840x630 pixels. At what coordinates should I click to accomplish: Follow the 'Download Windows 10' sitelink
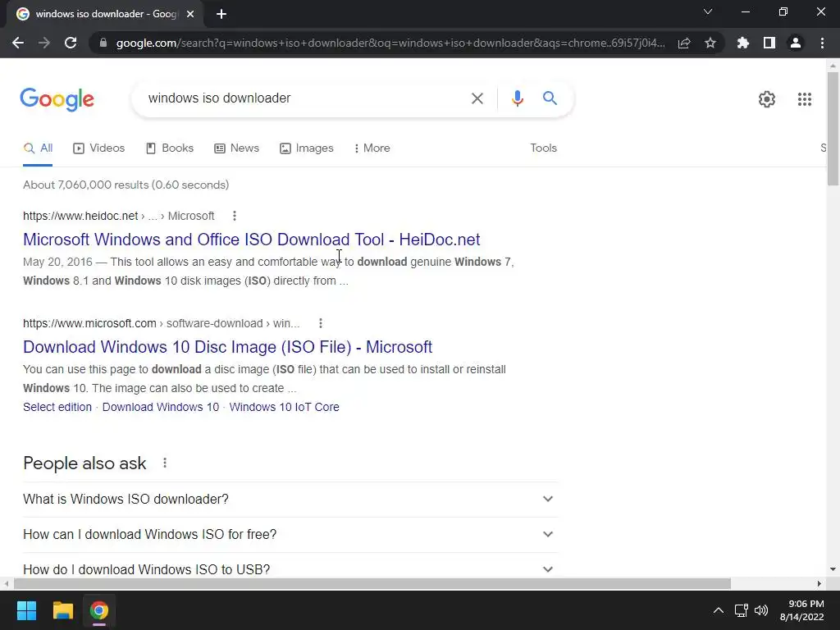click(161, 407)
